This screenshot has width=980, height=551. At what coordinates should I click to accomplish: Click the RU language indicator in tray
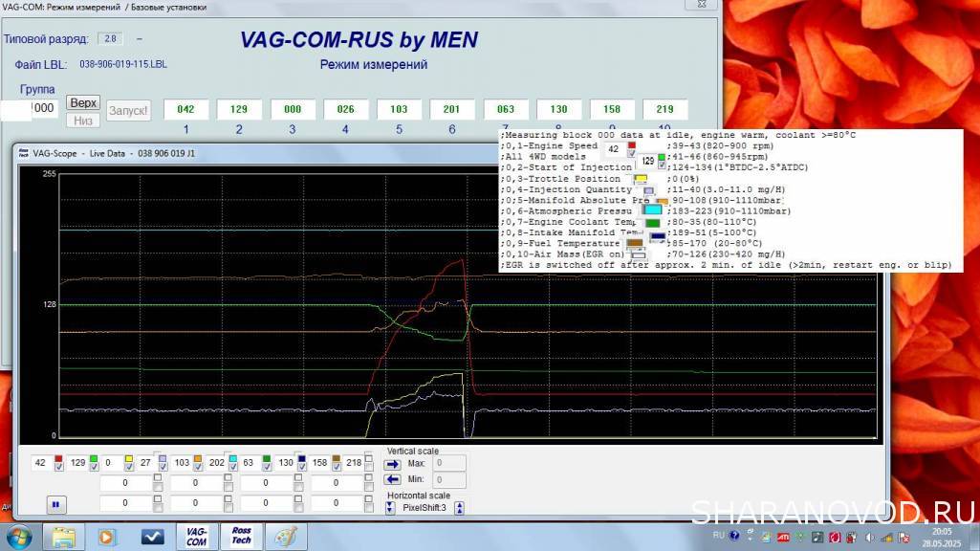pyautogui.click(x=719, y=537)
